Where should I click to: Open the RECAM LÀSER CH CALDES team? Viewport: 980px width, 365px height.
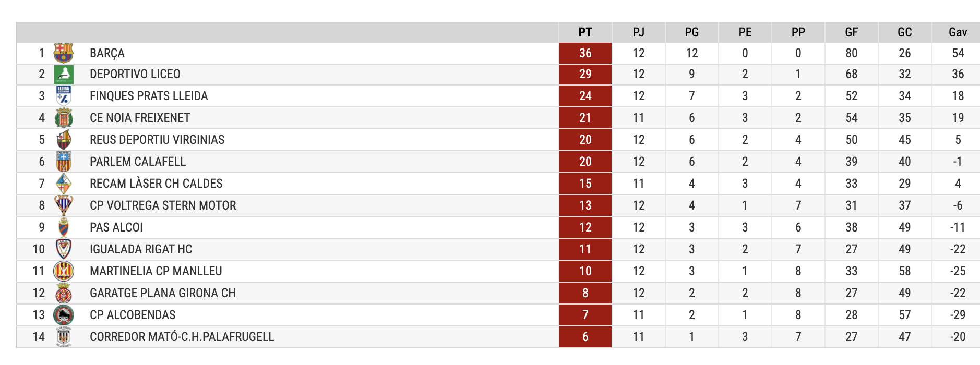click(x=156, y=184)
